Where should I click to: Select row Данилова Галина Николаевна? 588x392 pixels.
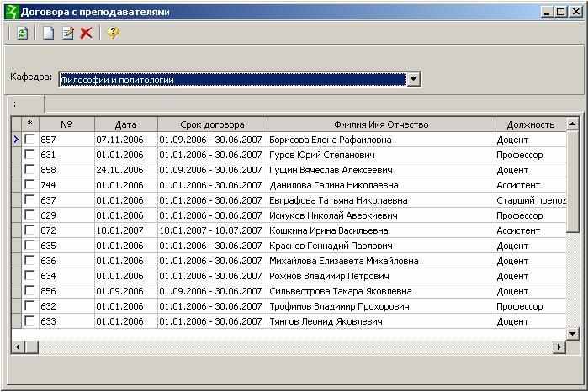[x=289, y=185]
